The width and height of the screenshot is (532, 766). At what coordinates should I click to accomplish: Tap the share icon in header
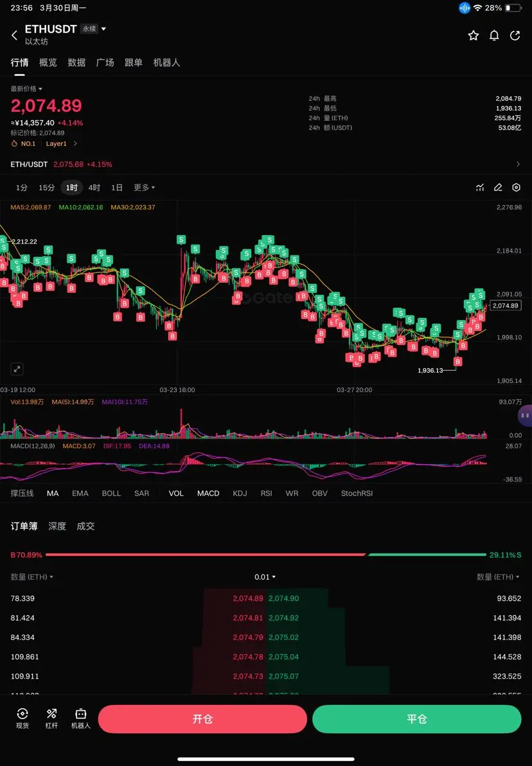click(x=515, y=35)
